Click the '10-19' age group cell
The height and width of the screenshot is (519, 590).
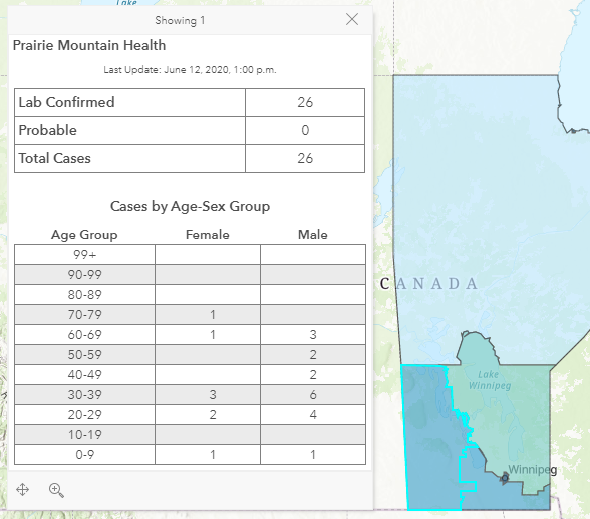[85, 435]
